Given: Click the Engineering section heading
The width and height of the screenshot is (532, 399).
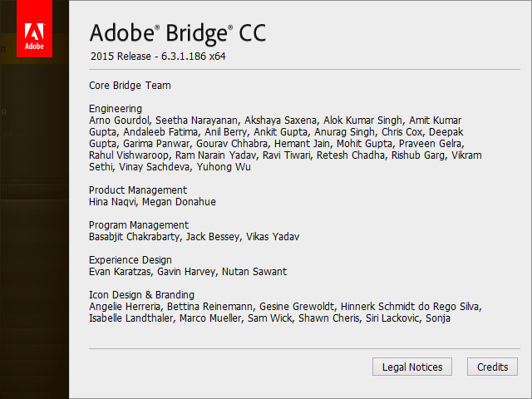Looking at the screenshot, I should point(116,108).
